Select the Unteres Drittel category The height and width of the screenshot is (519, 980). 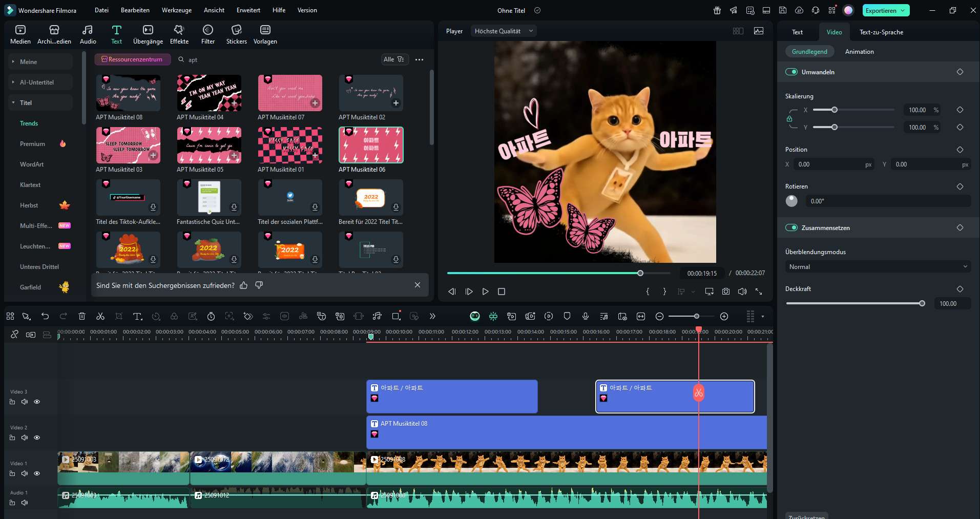pyautogui.click(x=39, y=267)
